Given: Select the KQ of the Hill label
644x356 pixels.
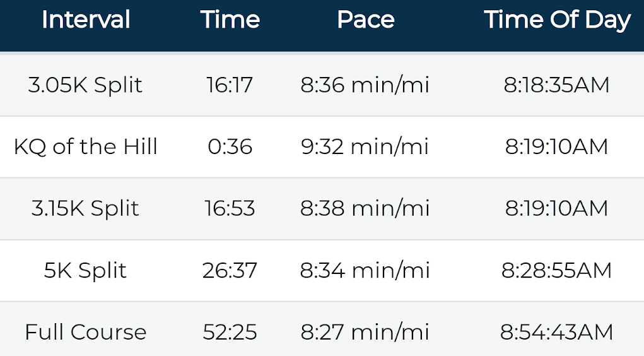Looking at the screenshot, I should click(x=86, y=147).
